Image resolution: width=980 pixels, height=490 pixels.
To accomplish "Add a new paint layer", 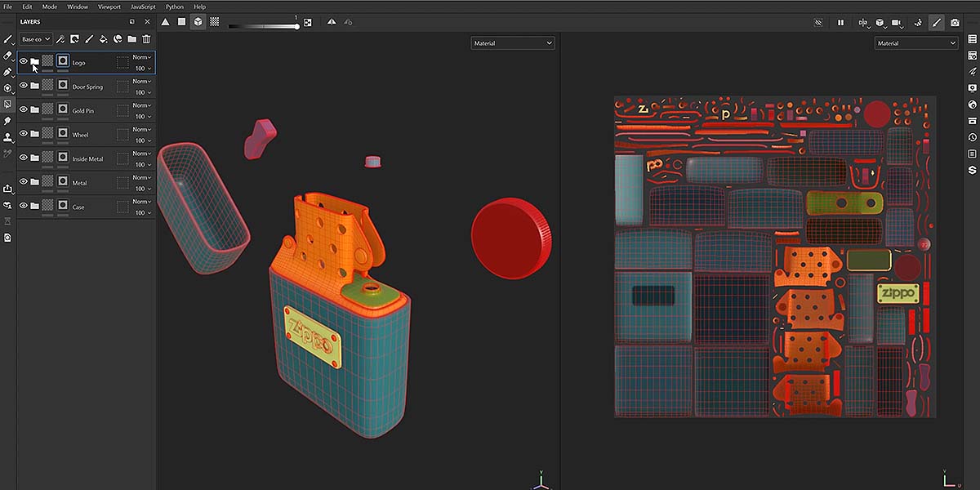I will tap(89, 38).
